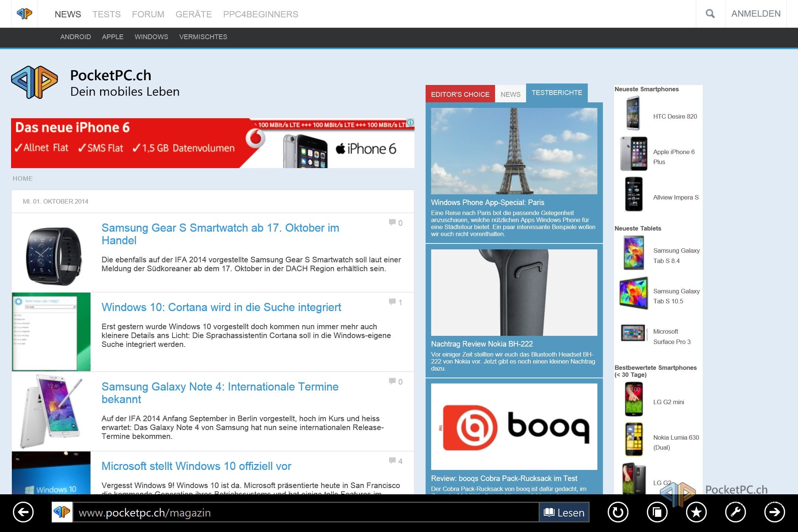Reload the page with the refresh icon

coord(618,512)
